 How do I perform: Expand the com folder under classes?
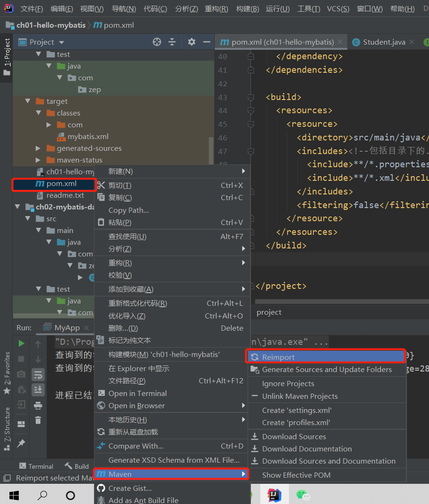(49, 125)
